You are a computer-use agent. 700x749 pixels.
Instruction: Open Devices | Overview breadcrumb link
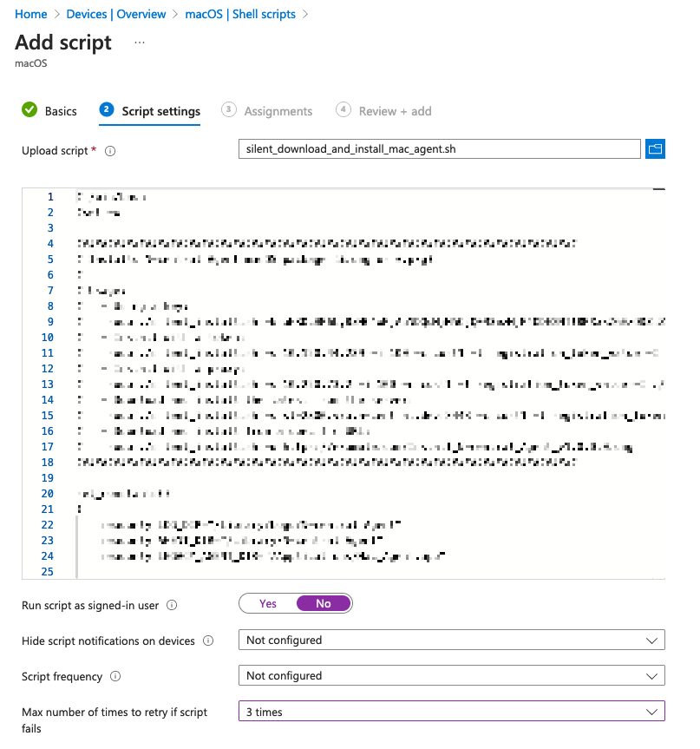pos(116,14)
